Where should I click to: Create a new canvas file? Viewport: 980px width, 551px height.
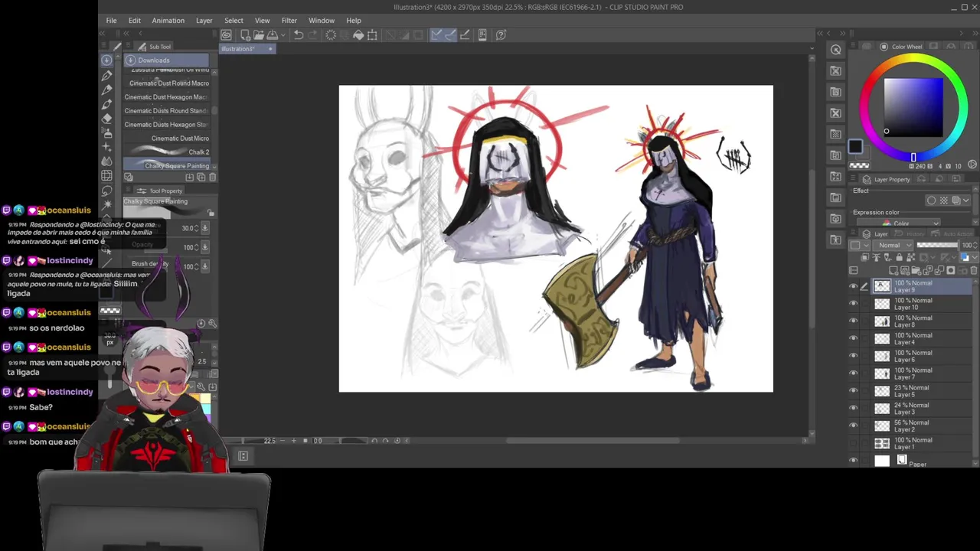click(246, 34)
